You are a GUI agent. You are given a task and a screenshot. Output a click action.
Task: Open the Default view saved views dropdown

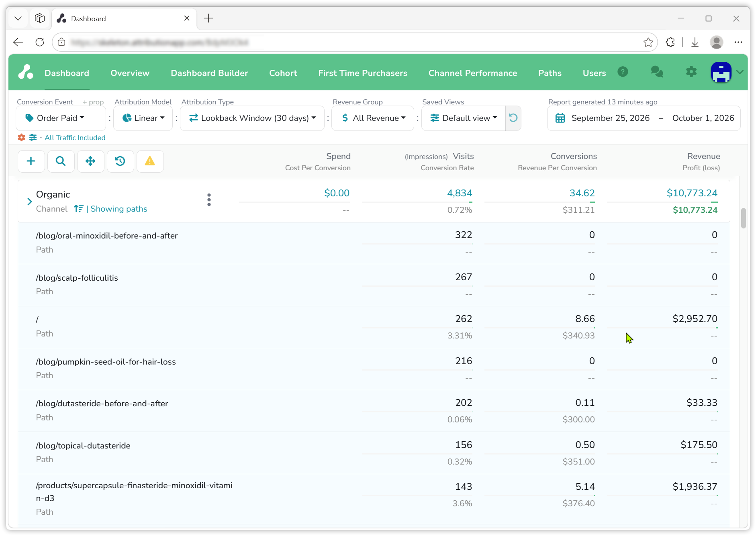(x=464, y=118)
